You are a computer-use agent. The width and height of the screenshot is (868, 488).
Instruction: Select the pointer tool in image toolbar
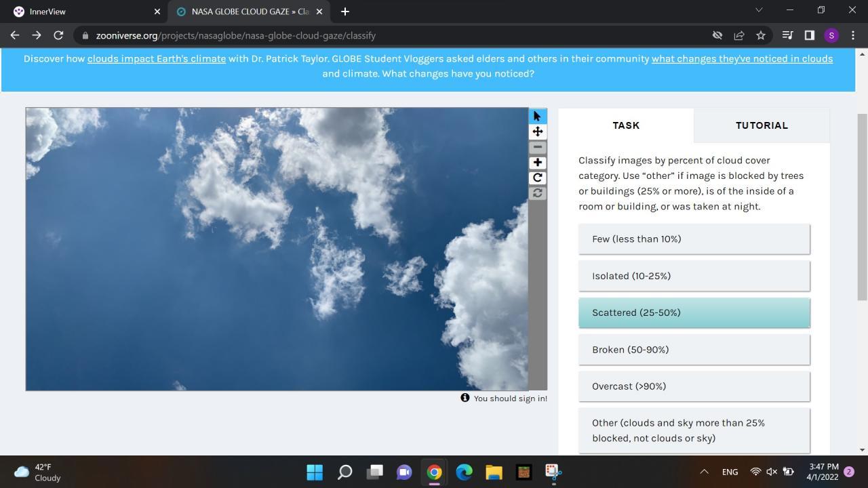click(x=537, y=116)
